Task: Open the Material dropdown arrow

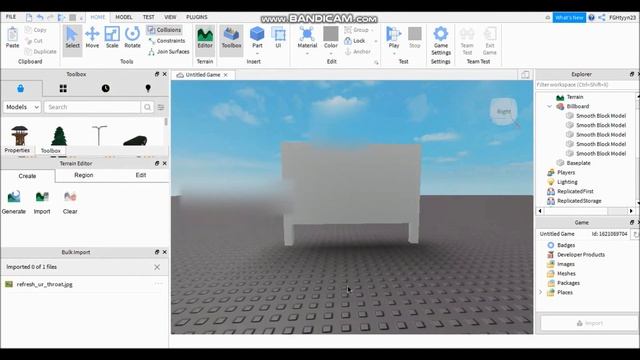Action: pyautogui.click(x=307, y=53)
